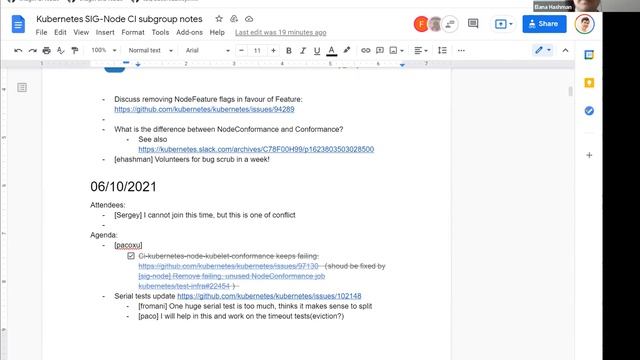Get add-ons with the plus icon

point(589,155)
